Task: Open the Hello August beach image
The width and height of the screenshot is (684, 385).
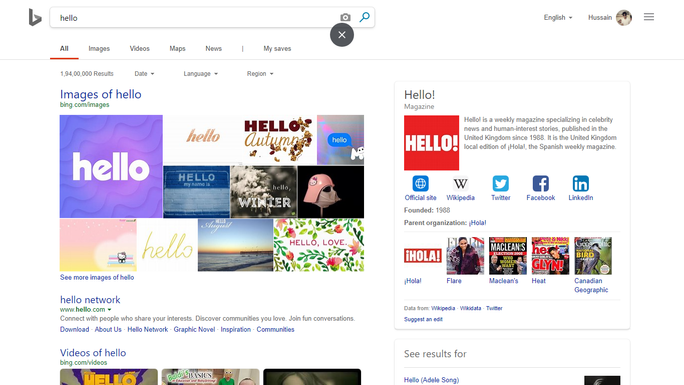Action: tap(236, 245)
